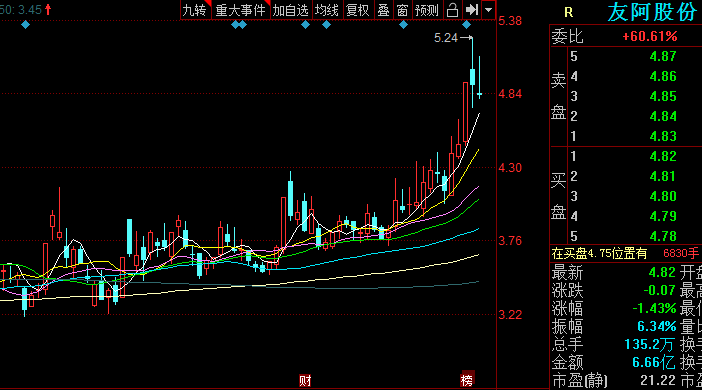Click the blue diamond above the 5.24 peak
Screen dimensions: 702x390
click(x=467, y=25)
